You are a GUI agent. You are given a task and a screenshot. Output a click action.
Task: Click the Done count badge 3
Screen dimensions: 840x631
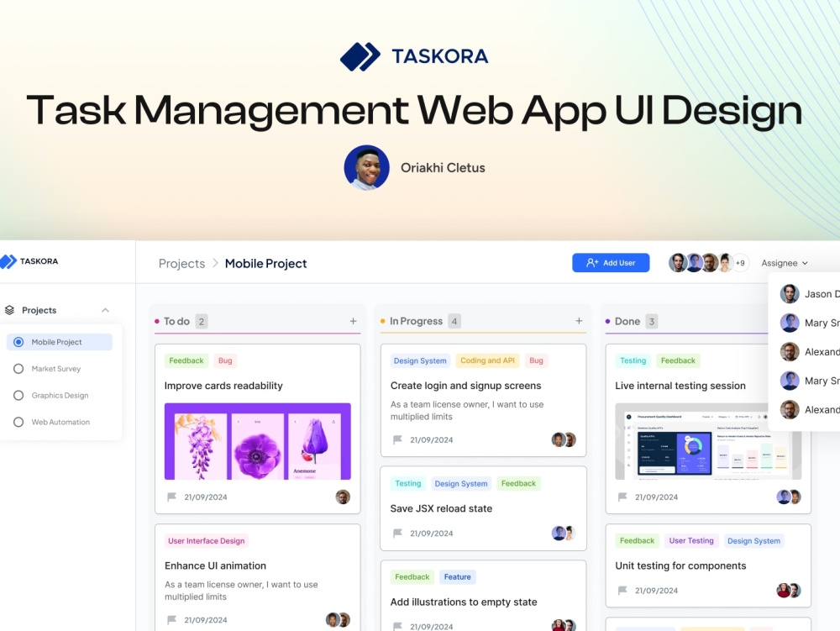(x=652, y=322)
